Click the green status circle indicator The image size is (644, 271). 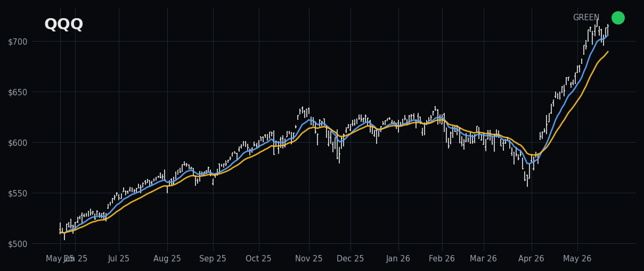pos(618,18)
